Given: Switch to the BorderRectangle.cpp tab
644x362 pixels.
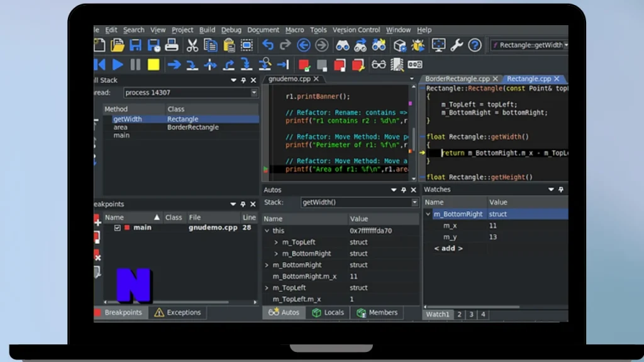Looking at the screenshot, I should pyautogui.click(x=457, y=79).
